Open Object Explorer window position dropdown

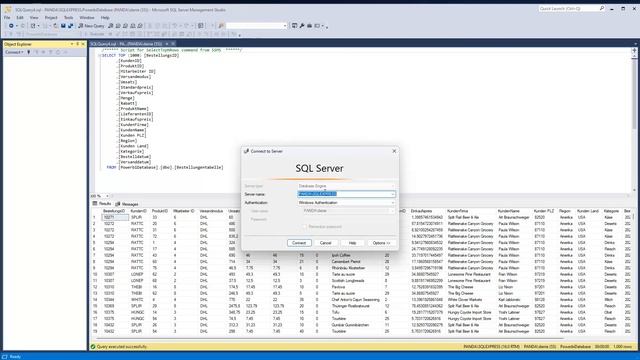(x=72, y=44)
